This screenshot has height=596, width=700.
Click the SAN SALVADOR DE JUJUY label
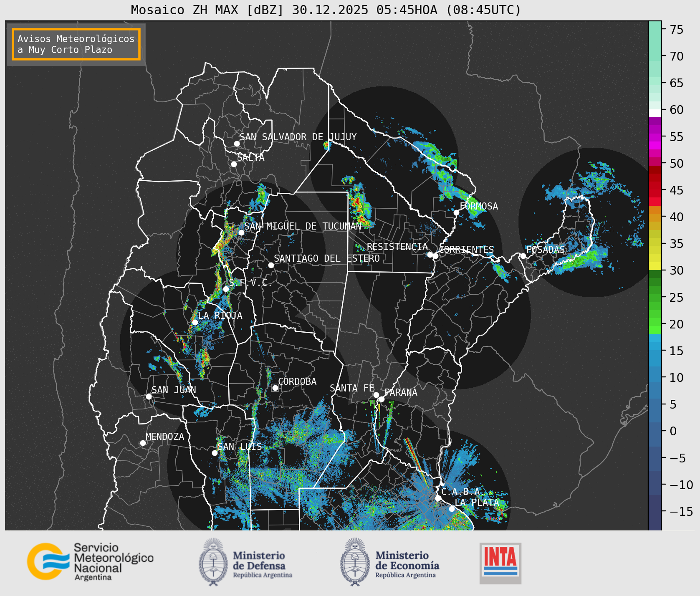(298, 137)
